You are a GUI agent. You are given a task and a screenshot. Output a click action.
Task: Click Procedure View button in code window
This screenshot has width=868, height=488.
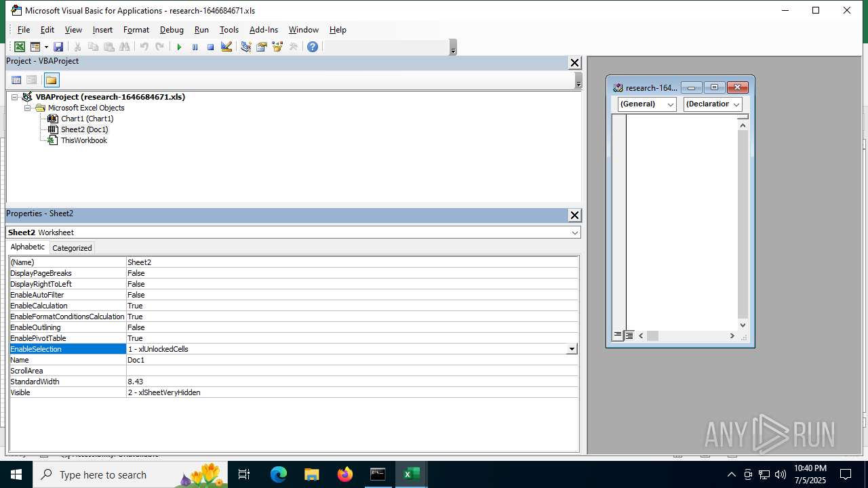click(618, 335)
